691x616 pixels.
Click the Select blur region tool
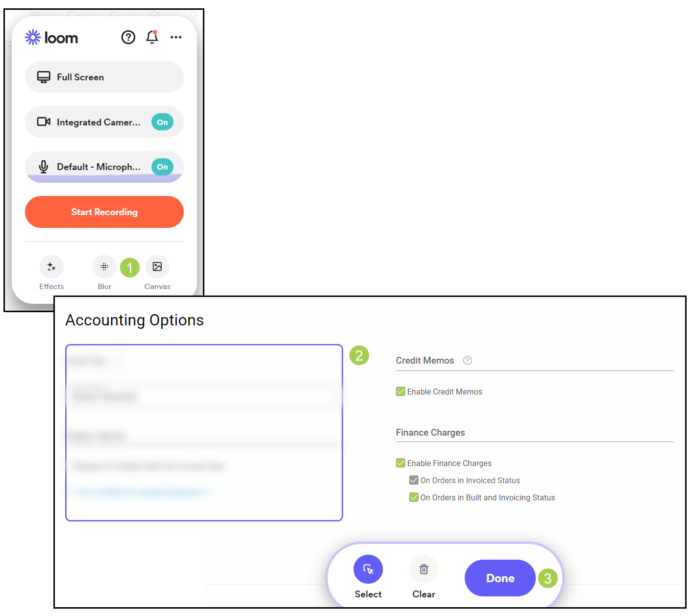pyautogui.click(x=368, y=569)
